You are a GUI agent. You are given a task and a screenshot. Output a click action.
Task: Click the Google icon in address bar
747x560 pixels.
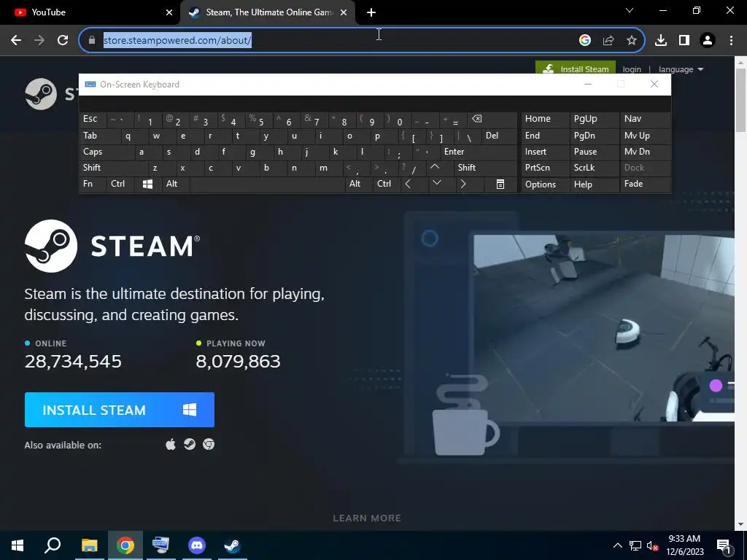coord(584,41)
